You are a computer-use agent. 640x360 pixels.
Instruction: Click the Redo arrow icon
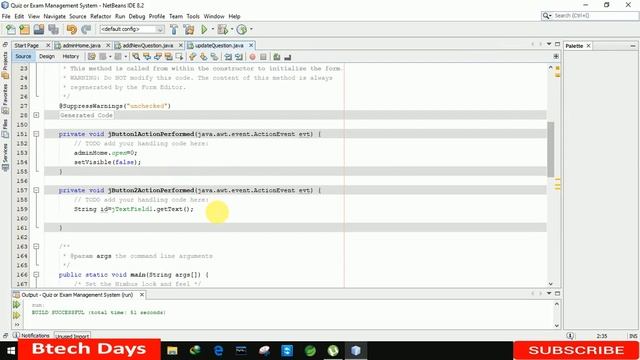86,29
